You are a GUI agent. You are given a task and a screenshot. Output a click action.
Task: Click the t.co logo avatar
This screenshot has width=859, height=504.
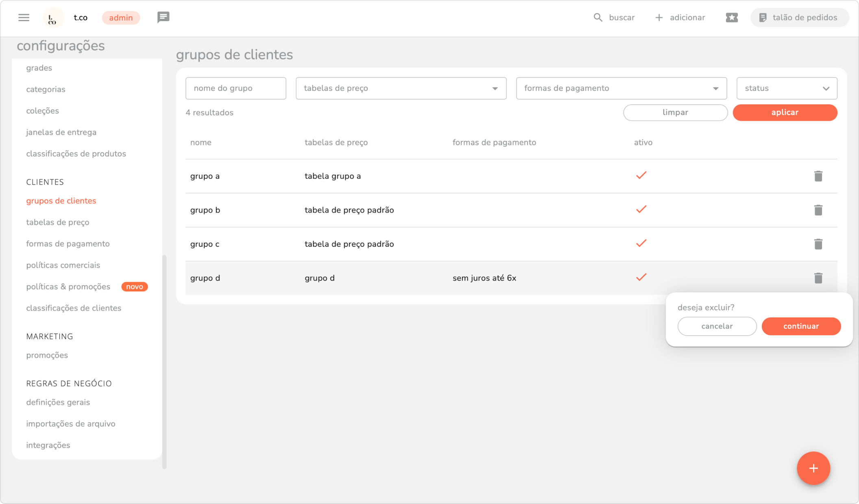pos(53,18)
